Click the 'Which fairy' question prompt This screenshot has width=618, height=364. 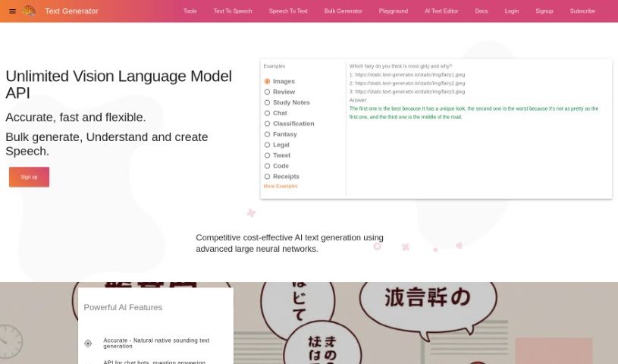tap(400, 66)
